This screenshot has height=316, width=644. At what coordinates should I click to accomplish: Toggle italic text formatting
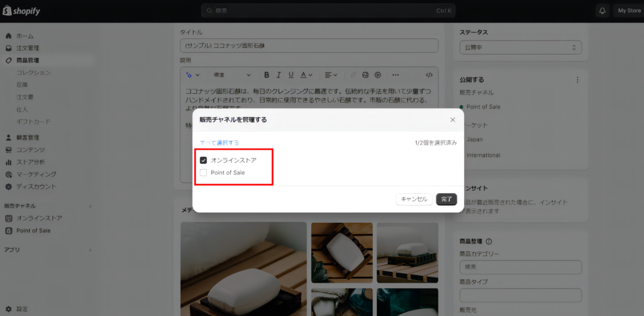pos(279,75)
